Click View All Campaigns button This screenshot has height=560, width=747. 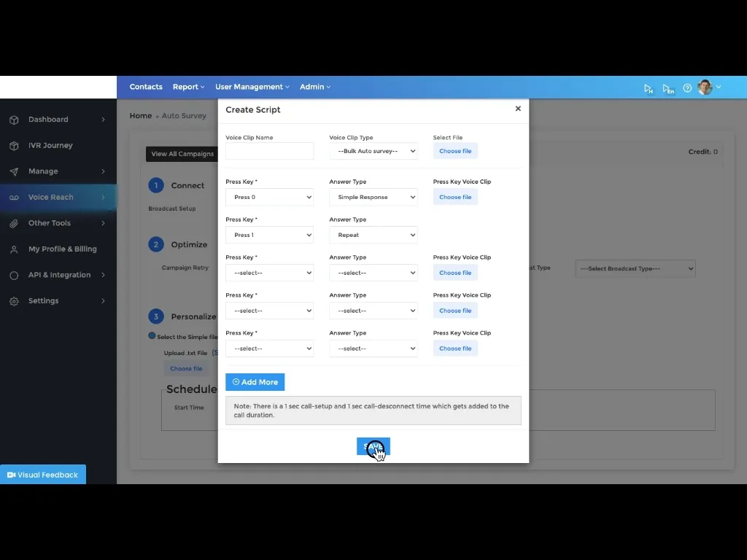click(x=182, y=154)
